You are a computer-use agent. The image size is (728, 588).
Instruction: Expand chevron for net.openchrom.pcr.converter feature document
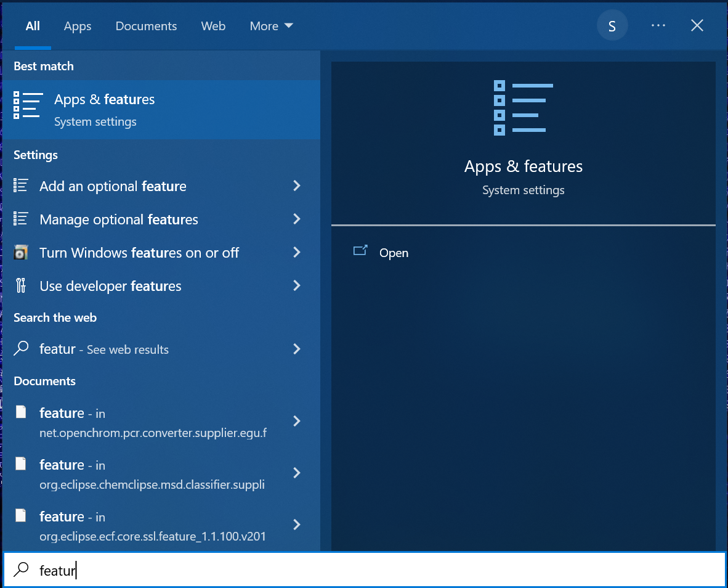click(297, 421)
